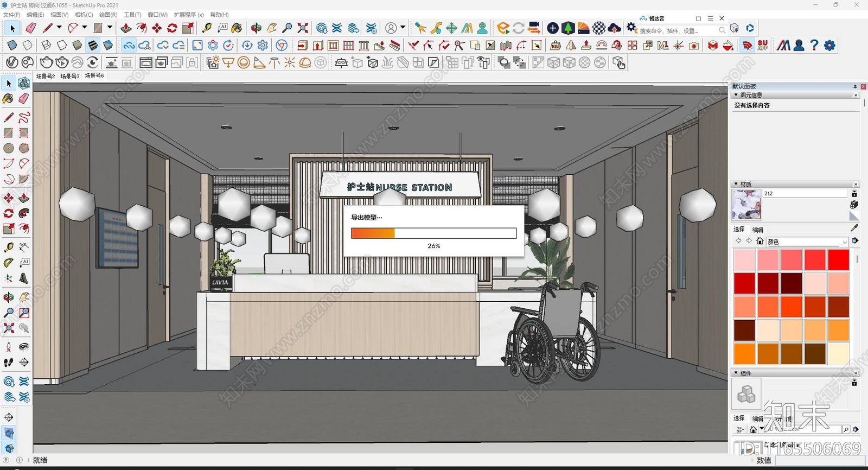The width and height of the screenshot is (868, 470).
Task: Pick the dark brown swatch
Action: pos(815,354)
